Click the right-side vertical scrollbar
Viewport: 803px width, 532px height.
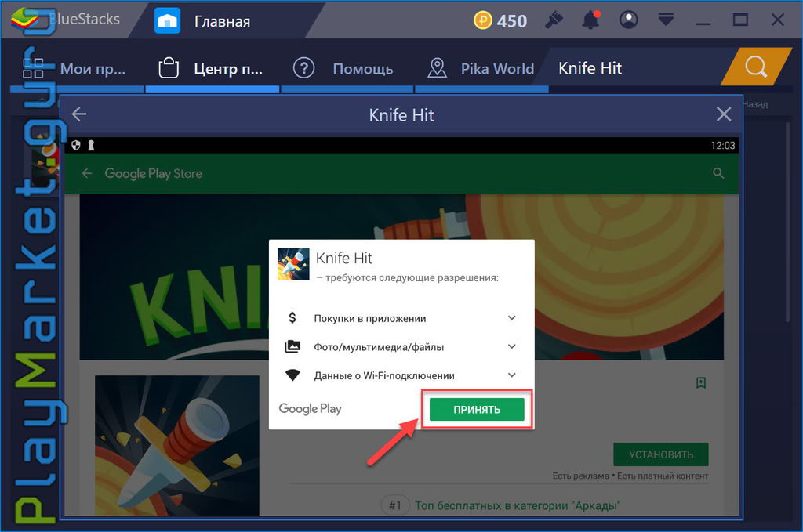click(788, 220)
